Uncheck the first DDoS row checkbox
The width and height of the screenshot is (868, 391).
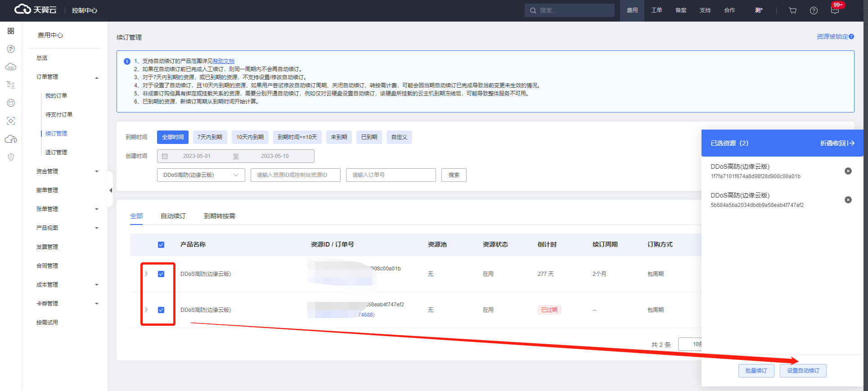(x=161, y=274)
